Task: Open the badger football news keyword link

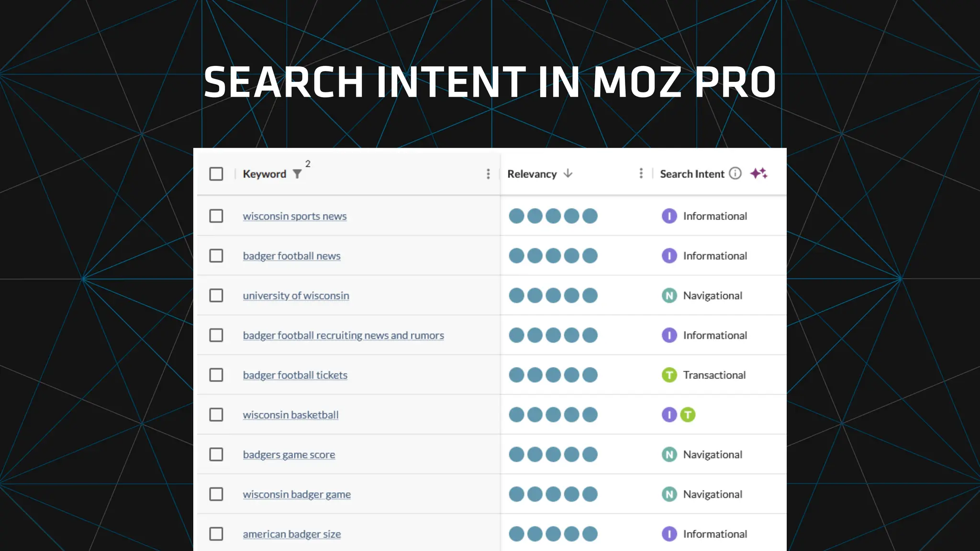Action: click(292, 256)
